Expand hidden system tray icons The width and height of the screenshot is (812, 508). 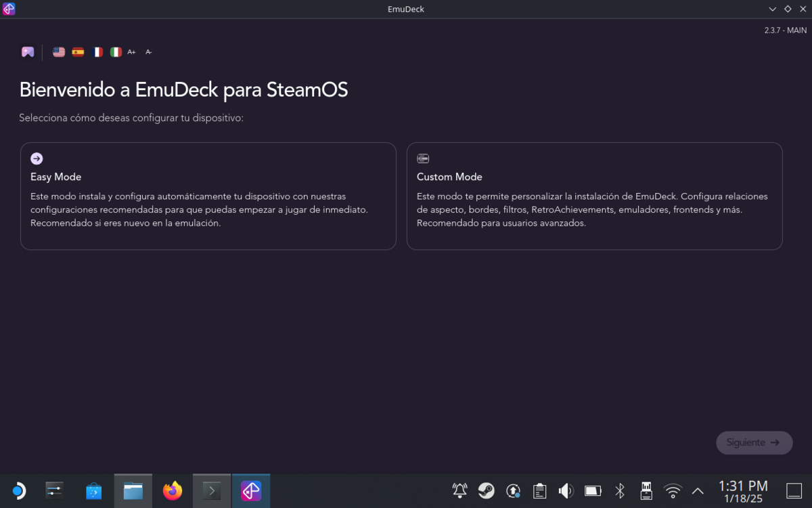(x=698, y=491)
